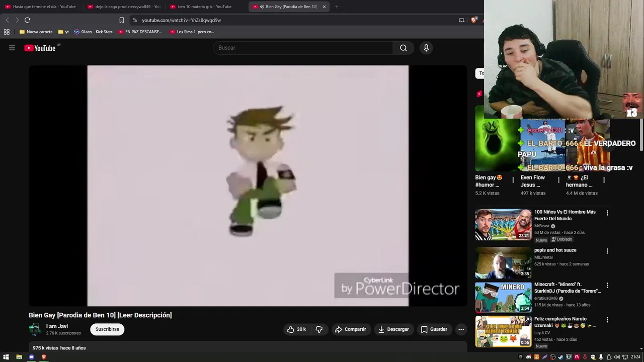Click the address bar URL
The height and width of the screenshot is (362, 644).
tap(181, 20)
